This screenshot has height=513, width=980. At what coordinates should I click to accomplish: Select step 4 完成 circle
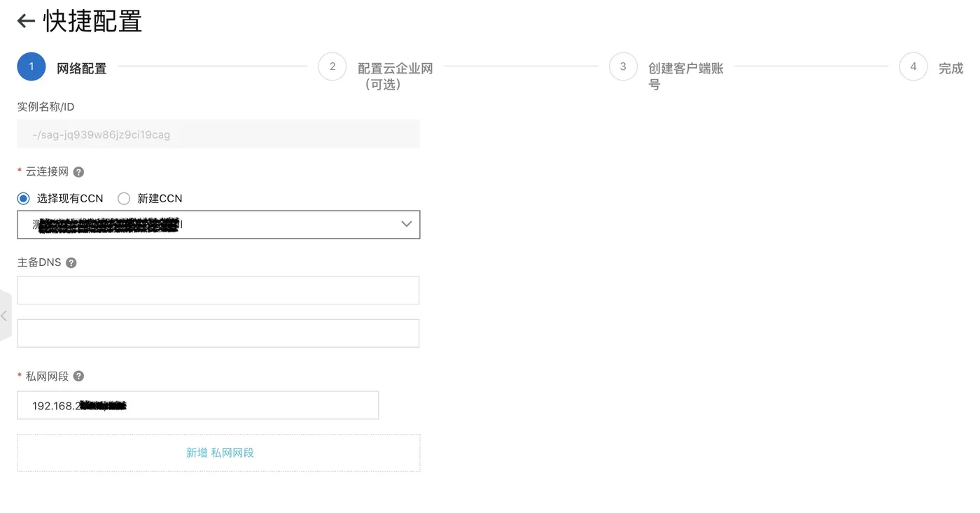(x=913, y=66)
